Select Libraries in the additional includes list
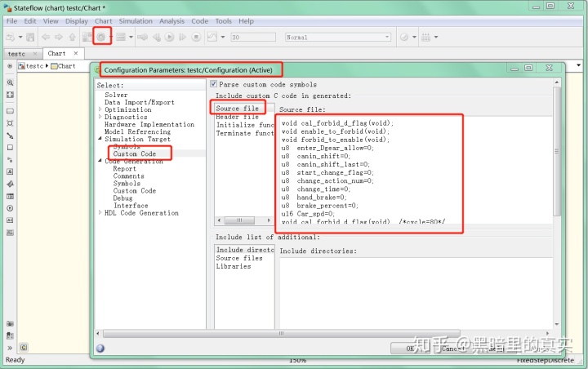588x369 pixels. [x=234, y=266]
